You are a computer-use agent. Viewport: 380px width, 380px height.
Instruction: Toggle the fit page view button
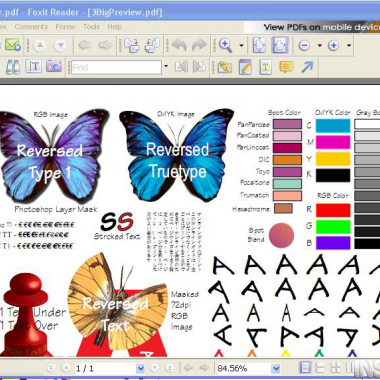pos(259,45)
